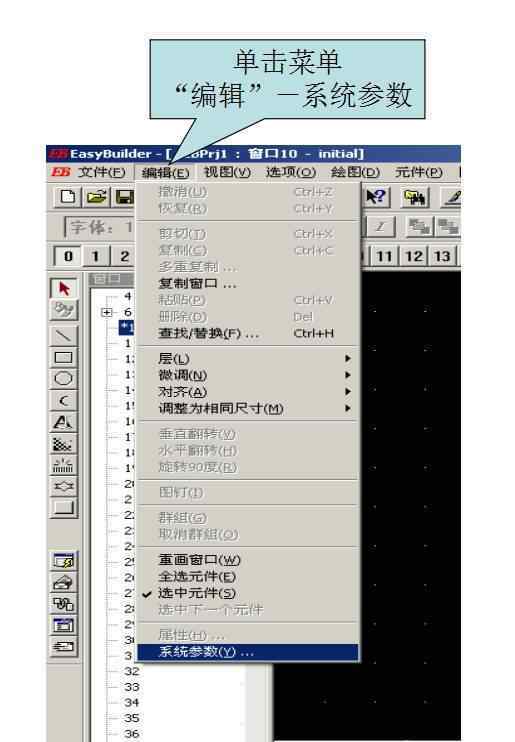Expand the 对齐(A) submenu
515x742 pixels.
point(248,392)
